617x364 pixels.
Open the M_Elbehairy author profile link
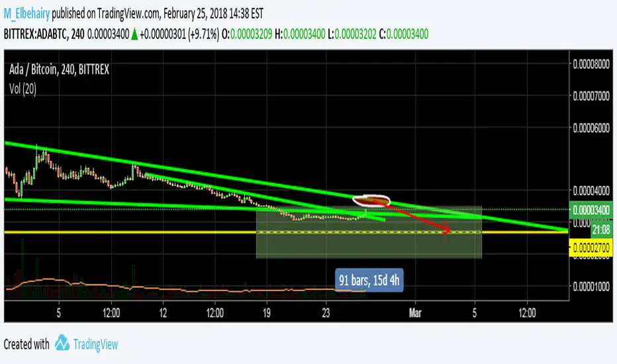(26, 14)
